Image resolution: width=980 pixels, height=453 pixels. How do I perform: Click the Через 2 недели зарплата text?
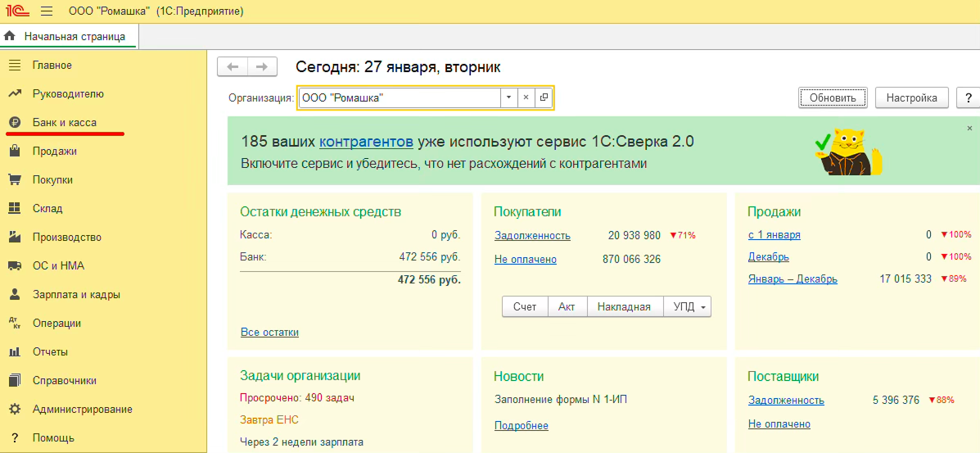[301, 442]
